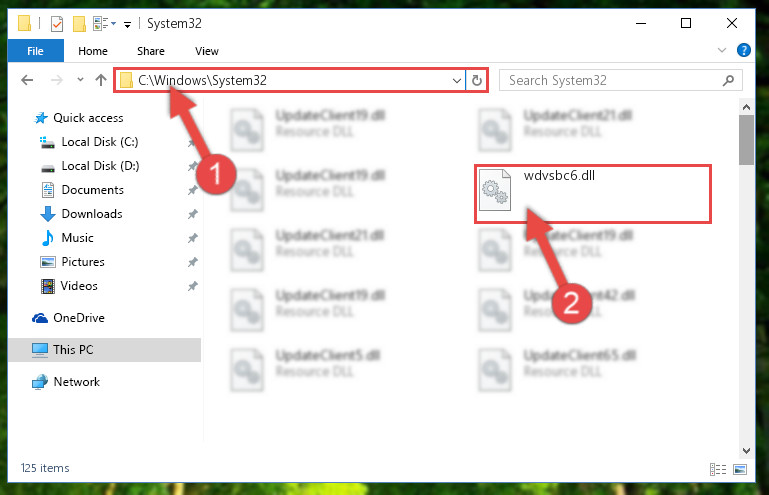Image resolution: width=769 pixels, height=495 pixels.
Task: Expand the address bar history dropdown
Action: (457, 80)
